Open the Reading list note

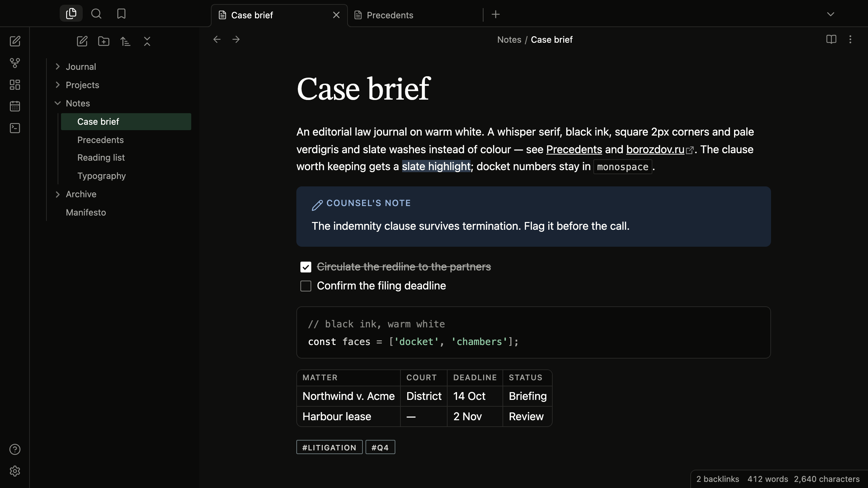(x=126, y=158)
